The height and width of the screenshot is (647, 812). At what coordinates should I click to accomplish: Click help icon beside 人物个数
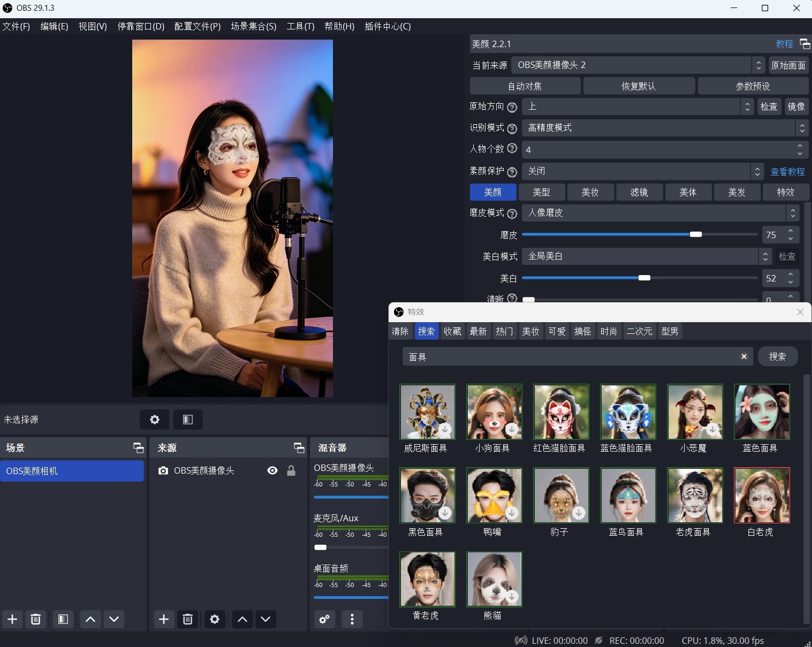click(512, 148)
